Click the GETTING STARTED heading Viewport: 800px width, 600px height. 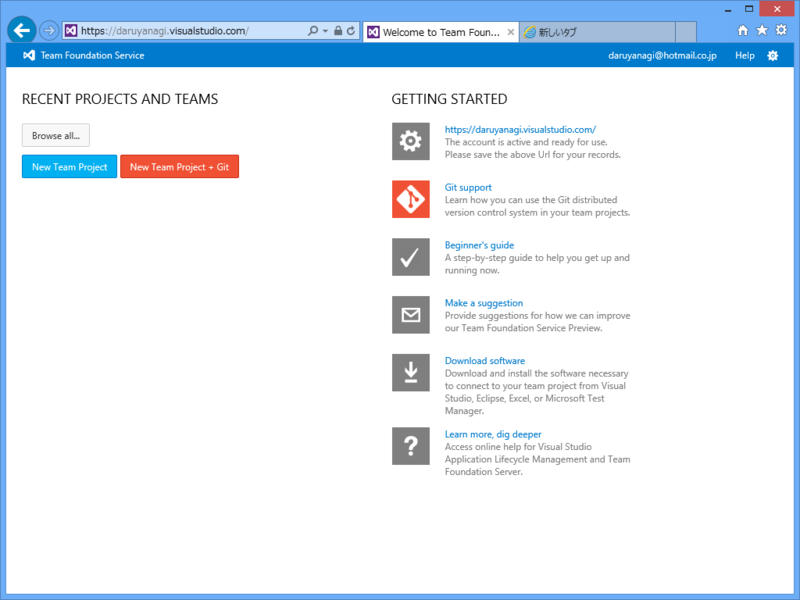(x=449, y=99)
